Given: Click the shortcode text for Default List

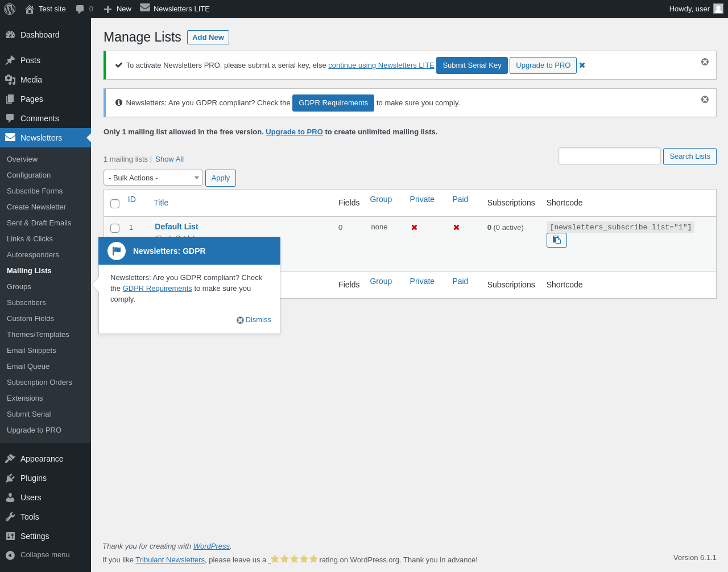Looking at the screenshot, I should (621, 227).
